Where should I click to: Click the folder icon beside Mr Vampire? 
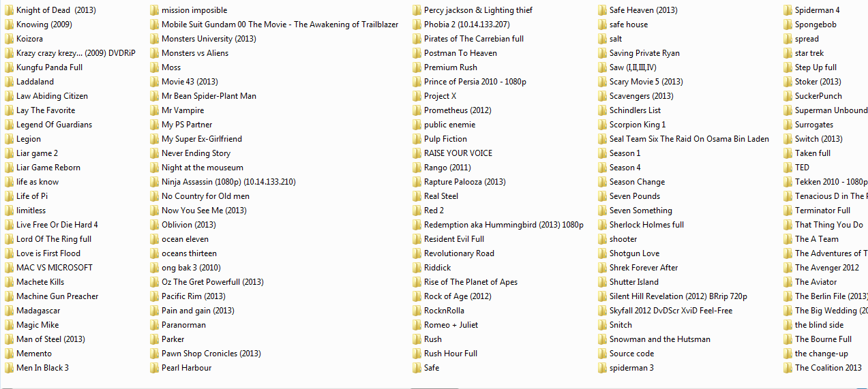[154, 110]
